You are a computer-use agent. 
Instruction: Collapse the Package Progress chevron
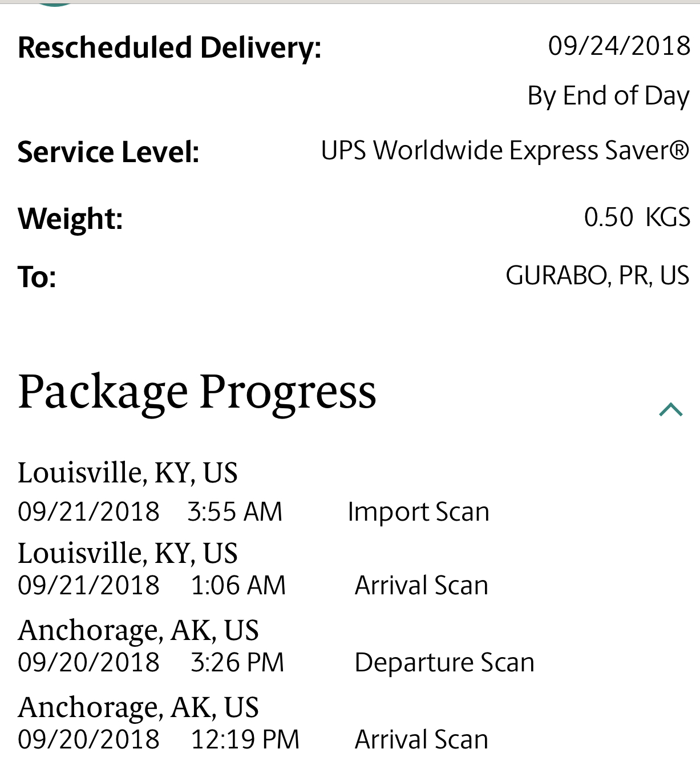pyautogui.click(x=670, y=409)
